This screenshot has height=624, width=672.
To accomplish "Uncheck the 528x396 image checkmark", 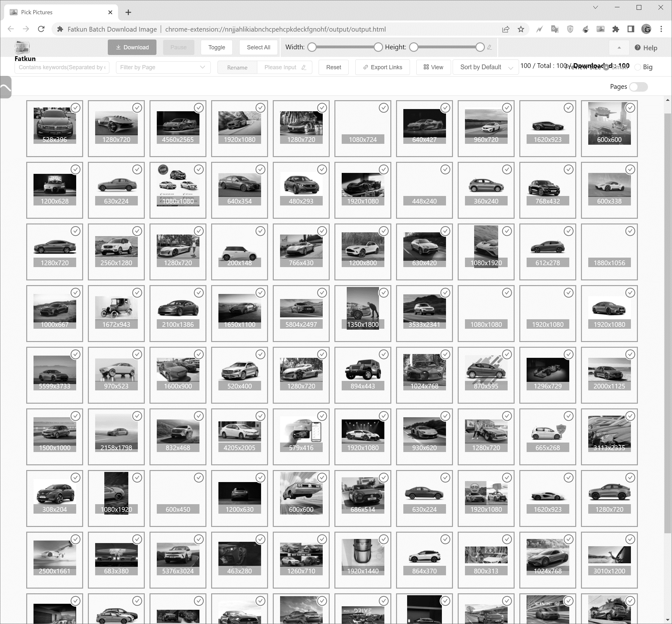I will pyautogui.click(x=76, y=108).
